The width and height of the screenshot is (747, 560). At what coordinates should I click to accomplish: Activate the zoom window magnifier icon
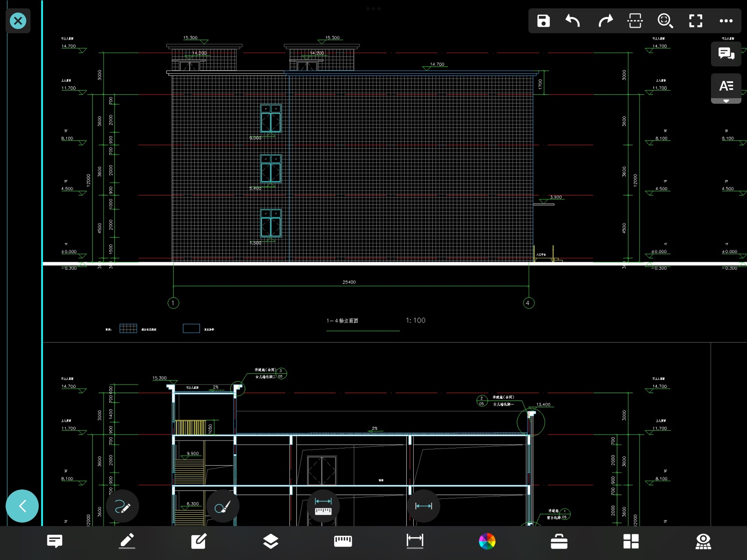pos(665,21)
